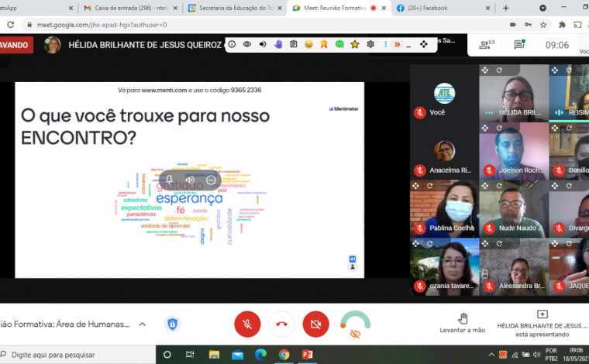Toggle the eye visibility icon in toolbar
This screenshot has width=589, height=364.
246,44
